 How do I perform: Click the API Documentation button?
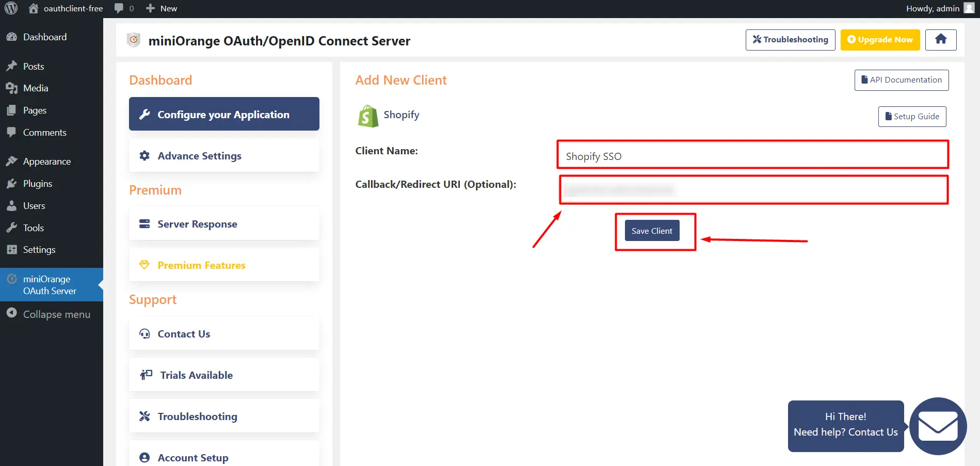902,80
